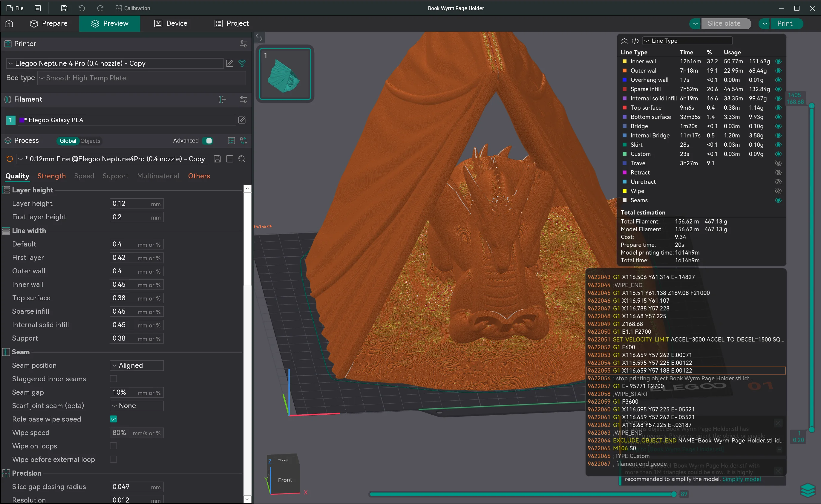Open the Print options arrow
Image resolution: width=821 pixels, height=504 pixels.
pos(765,24)
